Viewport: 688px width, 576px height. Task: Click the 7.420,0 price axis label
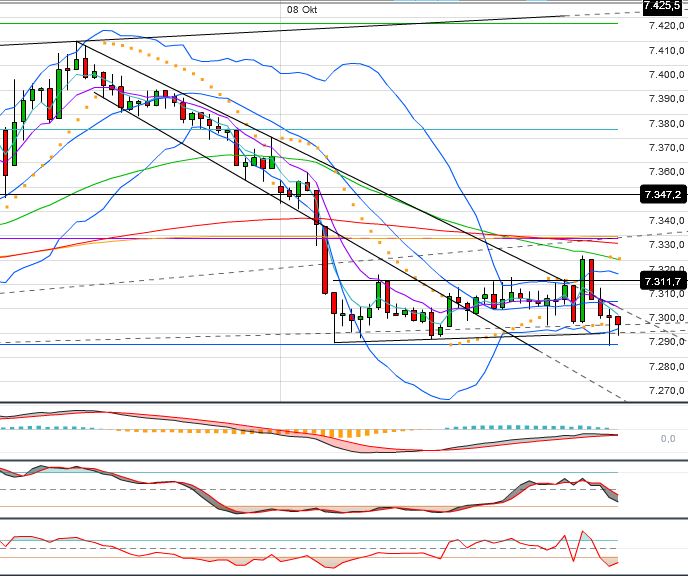coord(666,25)
